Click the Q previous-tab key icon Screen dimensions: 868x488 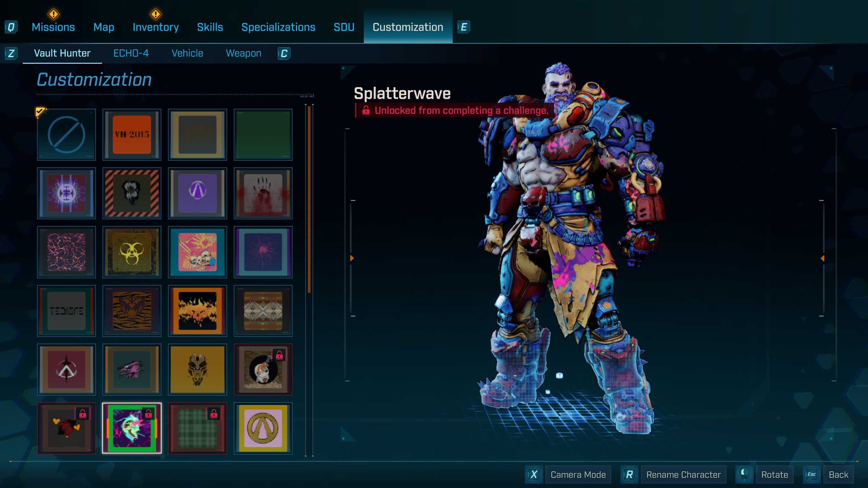[11, 27]
